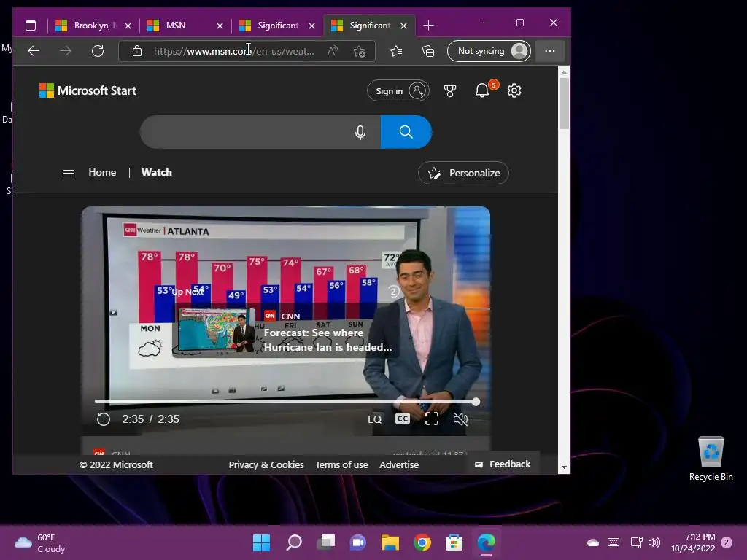Open the Advertise link
Viewport: 747px width, 560px height.
click(x=399, y=464)
